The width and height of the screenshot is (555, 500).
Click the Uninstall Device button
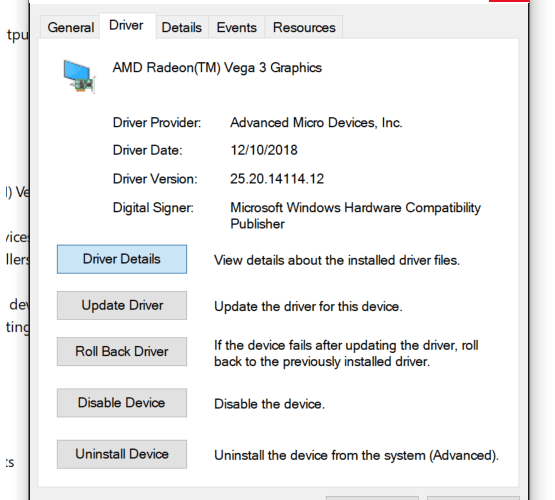(x=122, y=454)
